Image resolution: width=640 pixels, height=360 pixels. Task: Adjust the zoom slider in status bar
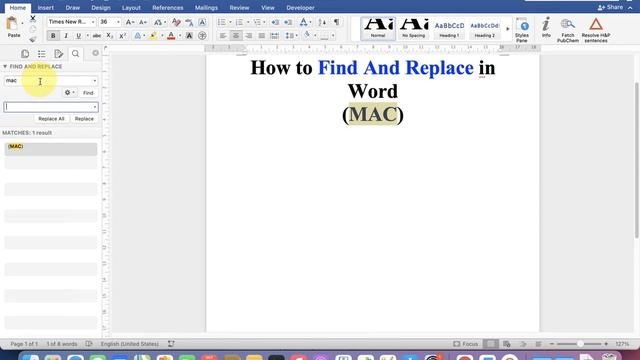pos(580,344)
